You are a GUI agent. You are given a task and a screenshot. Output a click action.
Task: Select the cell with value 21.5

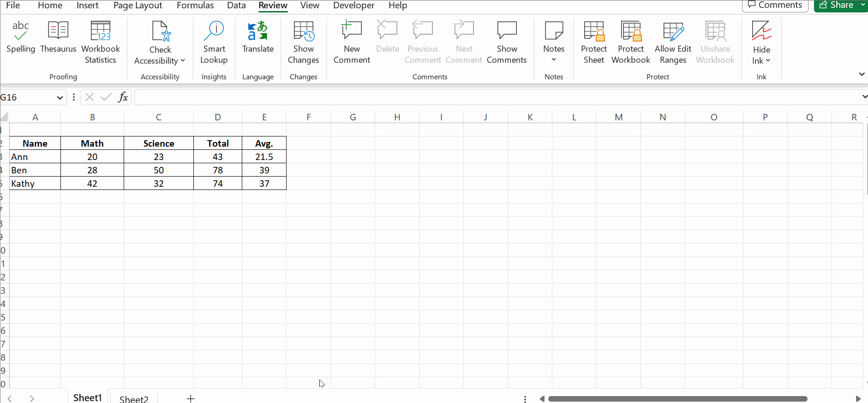tap(264, 157)
